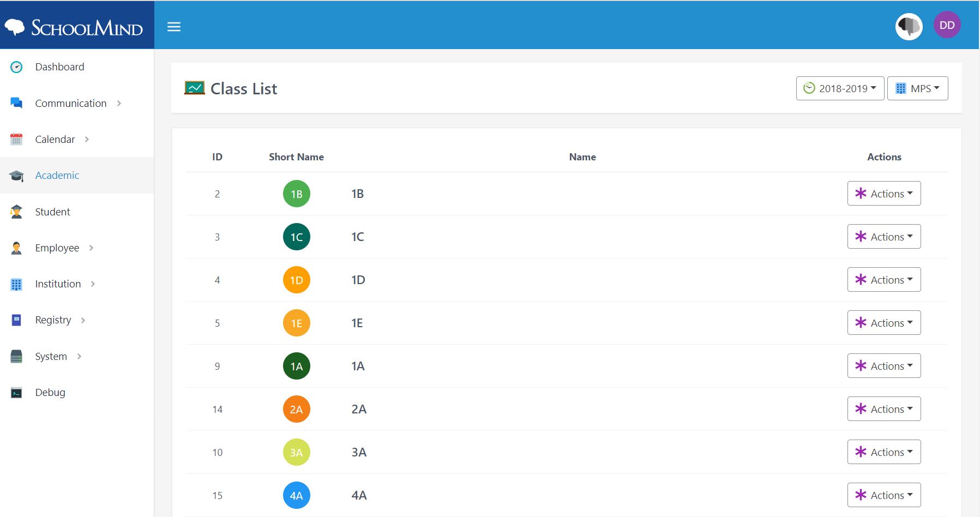Viewport: 980px width, 517px height.
Task: Open Actions dropdown for class 2A
Action: (884, 409)
